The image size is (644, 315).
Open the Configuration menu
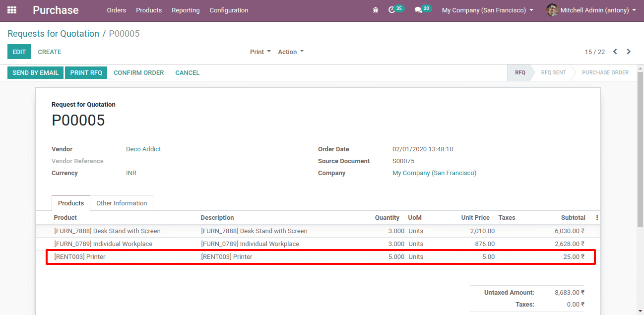pos(229,10)
